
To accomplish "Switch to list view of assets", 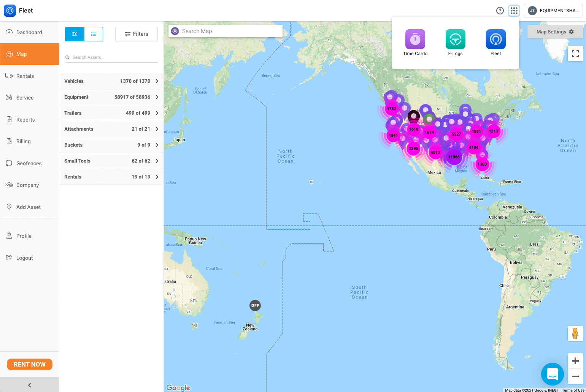I will coord(94,34).
